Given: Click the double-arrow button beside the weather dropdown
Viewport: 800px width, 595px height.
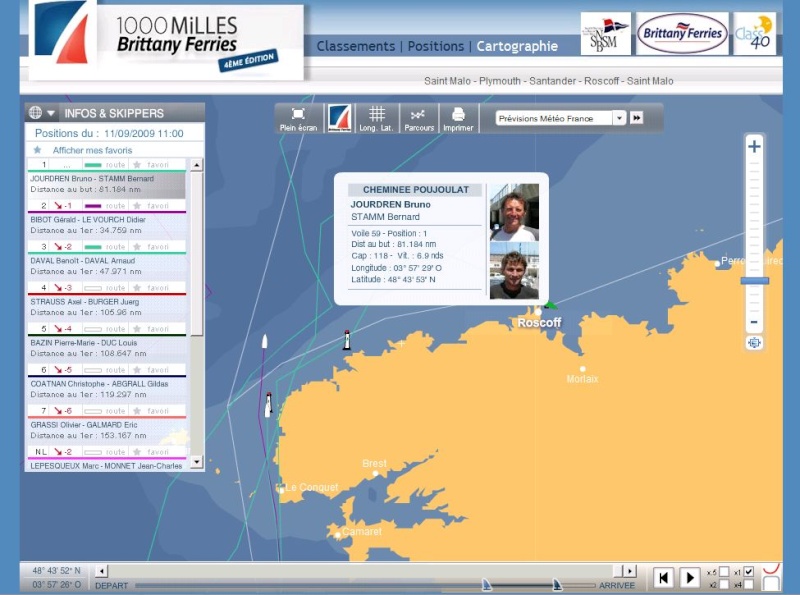Looking at the screenshot, I should [x=636, y=118].
